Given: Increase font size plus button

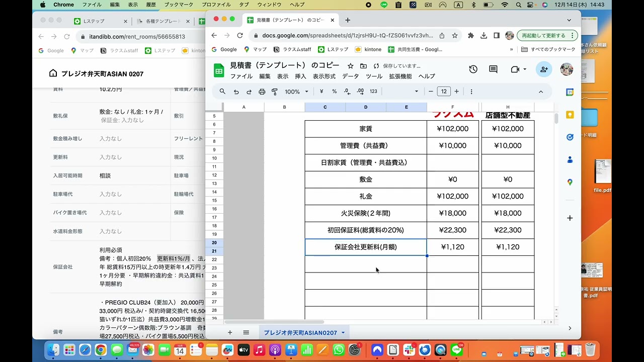Looking at the screenshot, I should pyautogui.click(x=456, y=92).
